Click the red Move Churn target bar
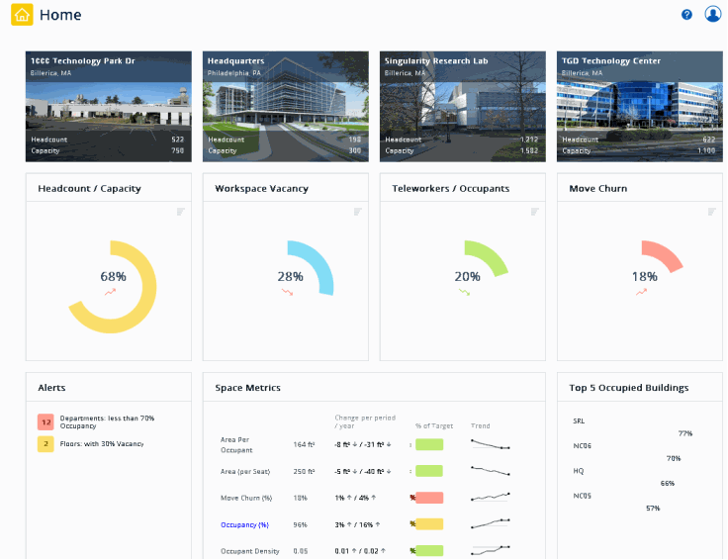This screenshot has height=560, width=728. pos(429,497)
